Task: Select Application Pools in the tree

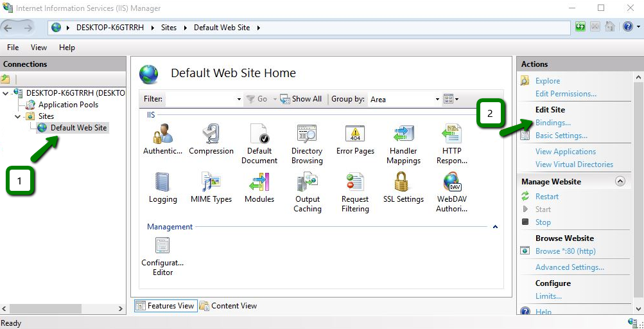Action: [x=67, y=105]
